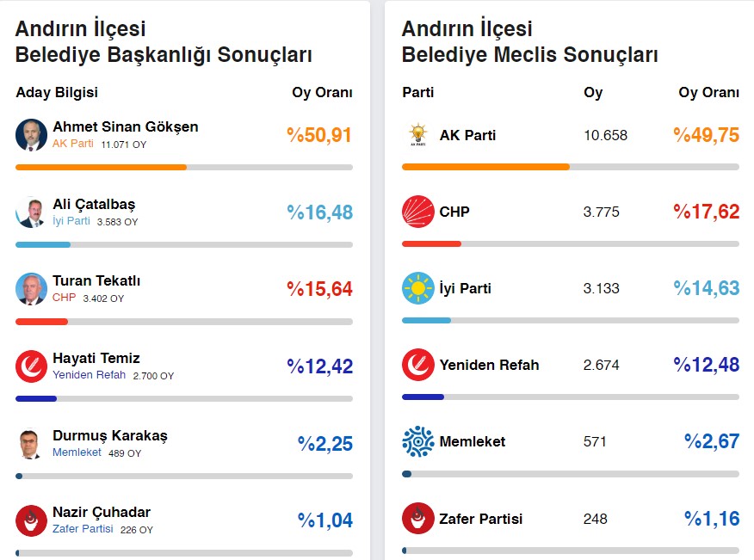Click the Oy column header
This screenshot has width=754, height=560.
(x=593, y=93)
